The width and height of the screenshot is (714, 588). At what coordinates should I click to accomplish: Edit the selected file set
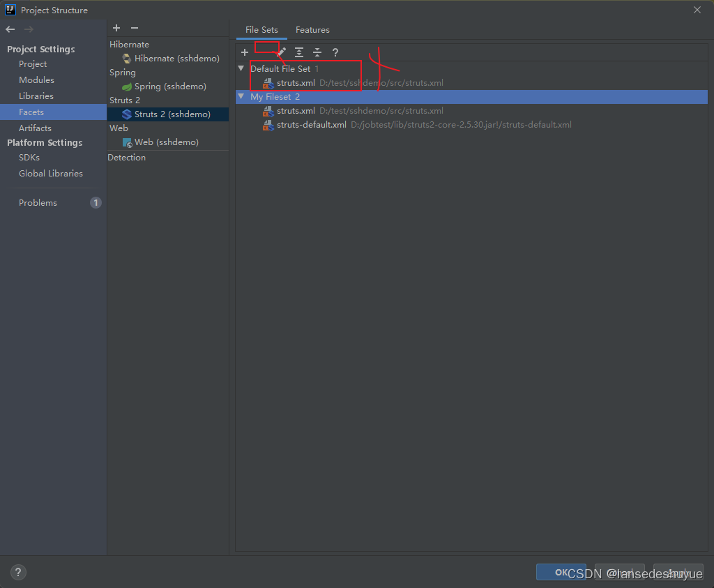pos(282,52)
